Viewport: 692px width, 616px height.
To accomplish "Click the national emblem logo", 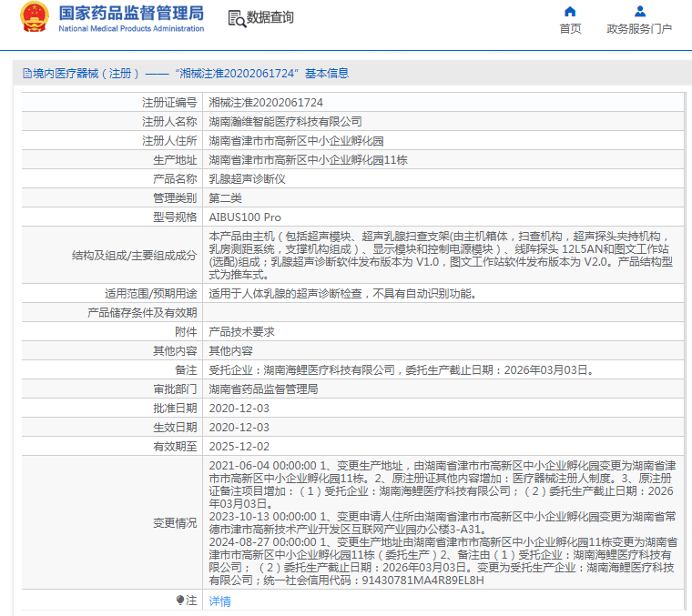I will click(x=35, y=17).
